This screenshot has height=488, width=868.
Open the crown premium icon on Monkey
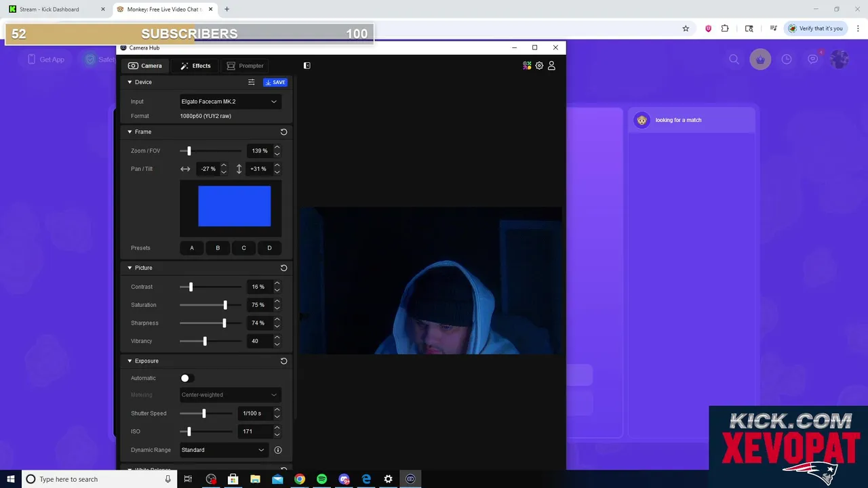[x=760, y=60]
